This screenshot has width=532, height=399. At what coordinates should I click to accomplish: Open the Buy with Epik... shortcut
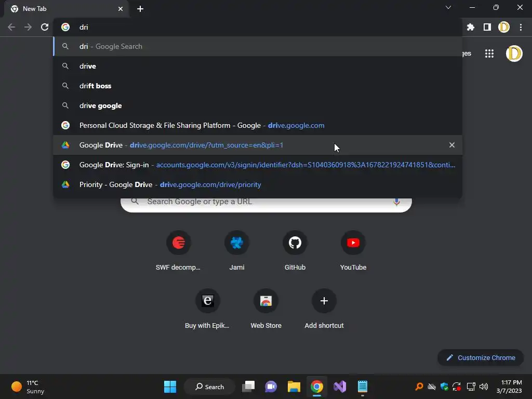pyautogui.click(x=207, y=309)
